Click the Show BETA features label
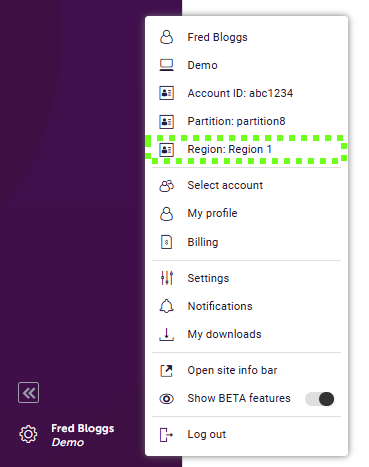369x467 pixels. click(x=239, y=398)
